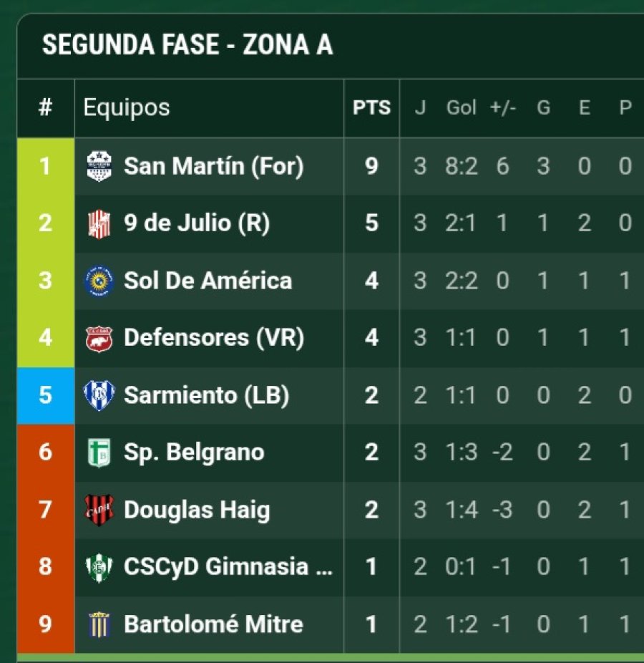Click the 9 de Julio (R) crest
Image resolution: width=644 pixels, height=663 pixels.
pyautogui.click(x=99, y=223)
